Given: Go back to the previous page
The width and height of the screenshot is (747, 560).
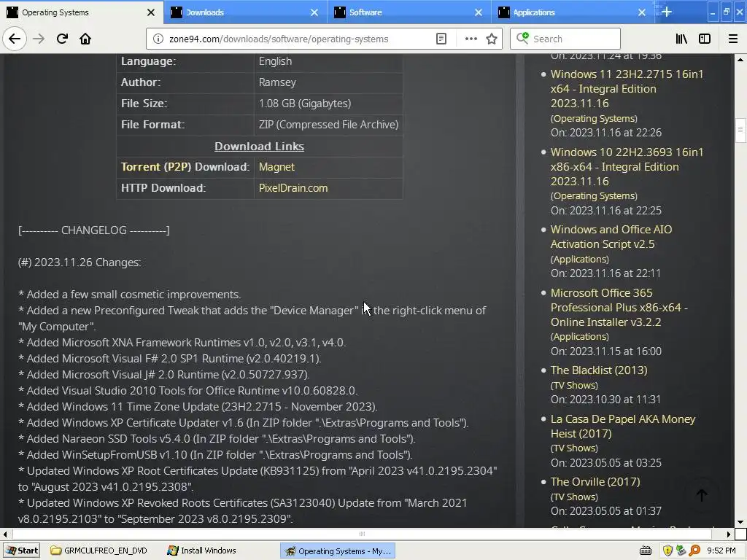Looking at the screenshot, I should pos(15,39).
